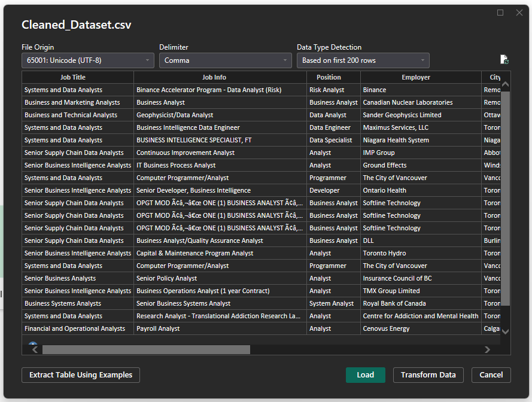Click BUSINESS INTELLIGENCE SPECIALIST, FT cell
Viewport: 532px width, 402px height.
click(x=220, y=140)
